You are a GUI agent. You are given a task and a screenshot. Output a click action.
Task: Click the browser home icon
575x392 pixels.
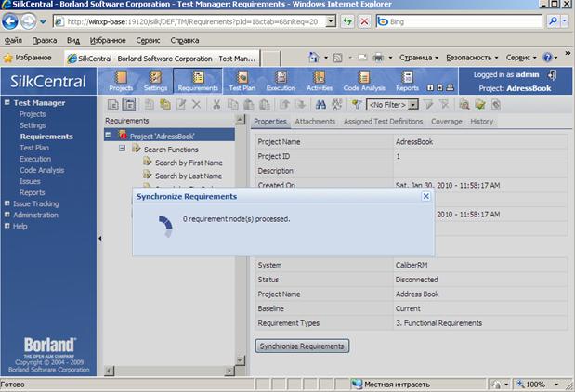pos(314,58)
